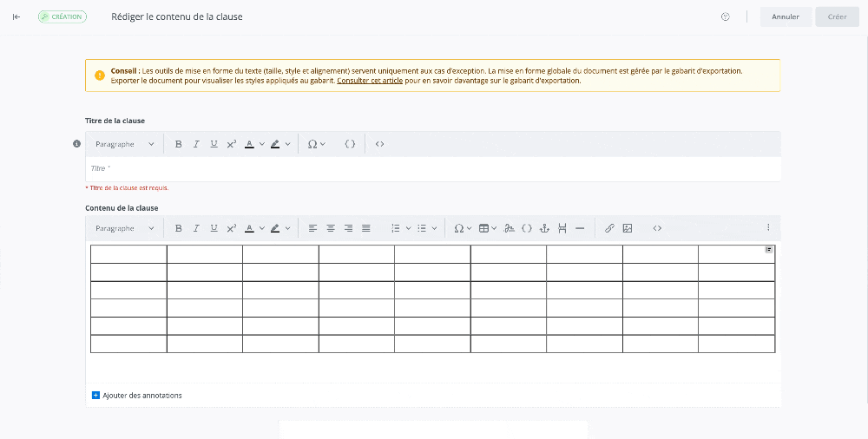This screenshot has width=868, height=439.
Task: Open source code view in content toolbar
Action: 657,228
